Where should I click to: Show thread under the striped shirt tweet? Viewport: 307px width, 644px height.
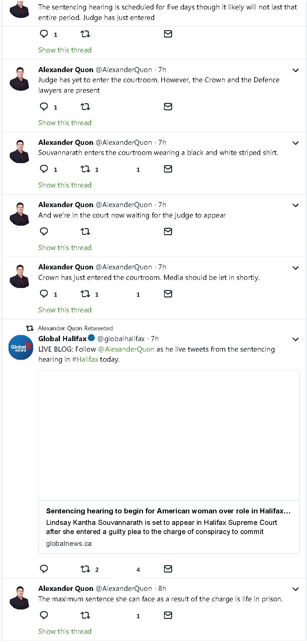coord(65,185)
